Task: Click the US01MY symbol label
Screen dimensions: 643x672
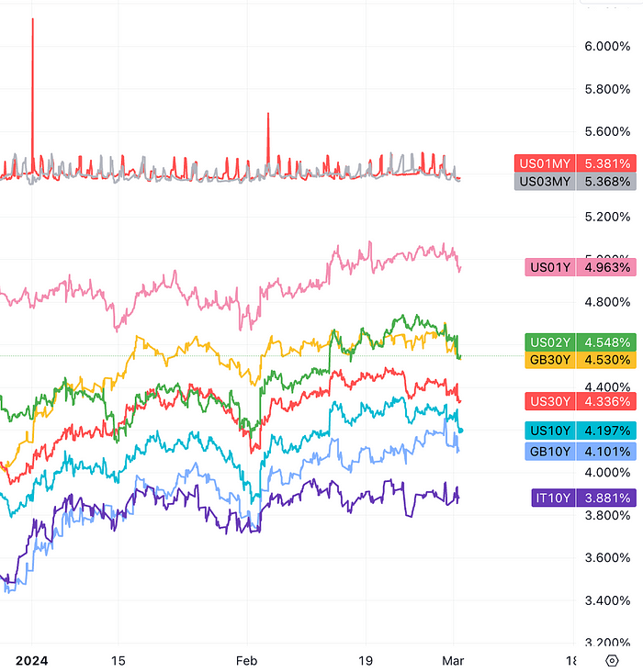Action: coord(545,163)
